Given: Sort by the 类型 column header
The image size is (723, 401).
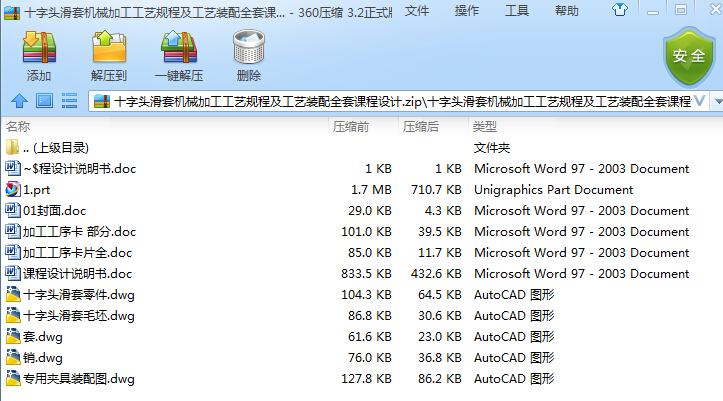Looking at the screenshot, I should point(485,126).
